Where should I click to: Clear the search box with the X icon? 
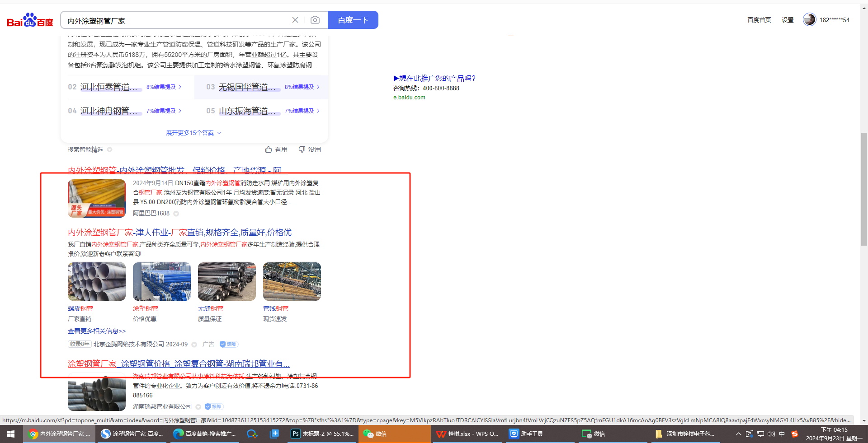tap(295, 20)
